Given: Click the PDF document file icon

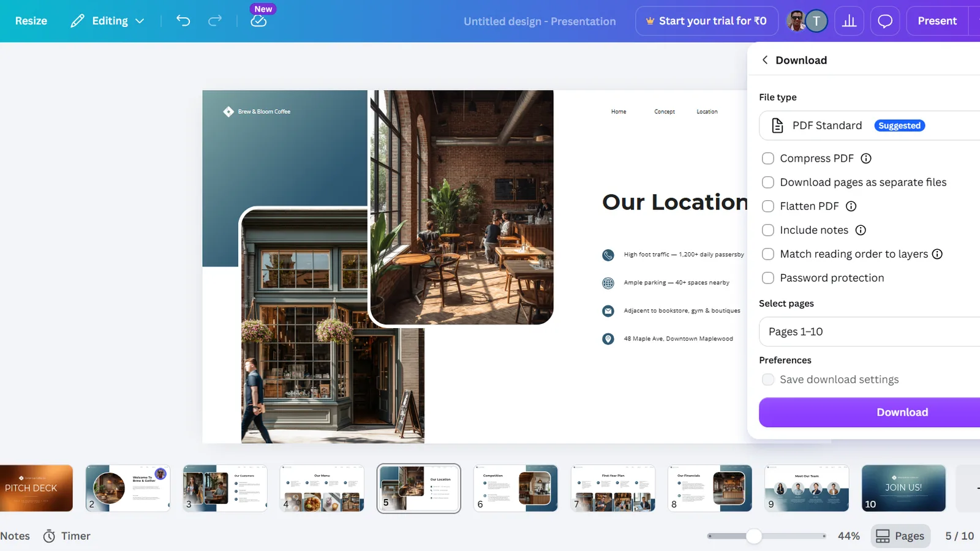Looking at the screenshot, I should [777, 126].
